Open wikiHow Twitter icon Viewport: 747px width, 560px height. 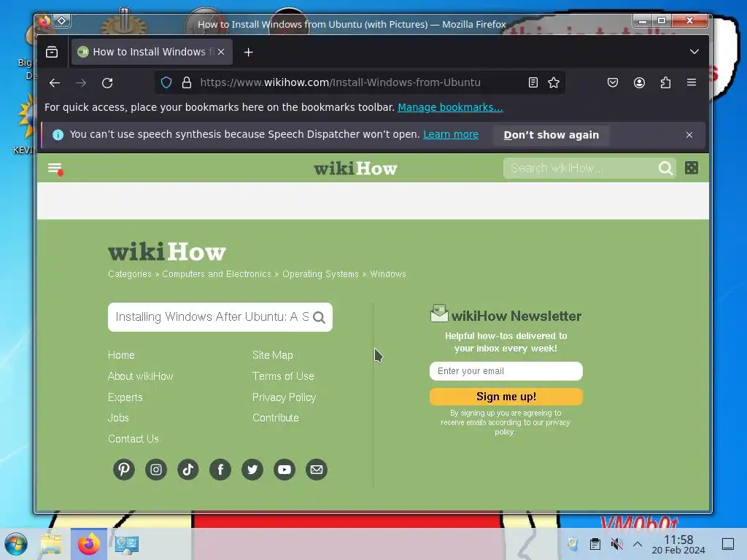point(252,470)
